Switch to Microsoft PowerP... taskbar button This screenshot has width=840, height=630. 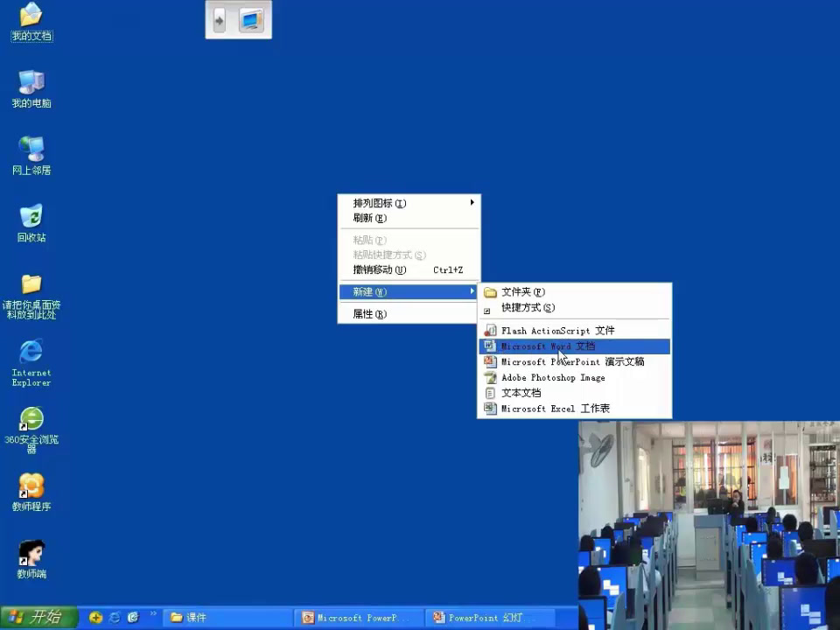click(x=359, y=618)
